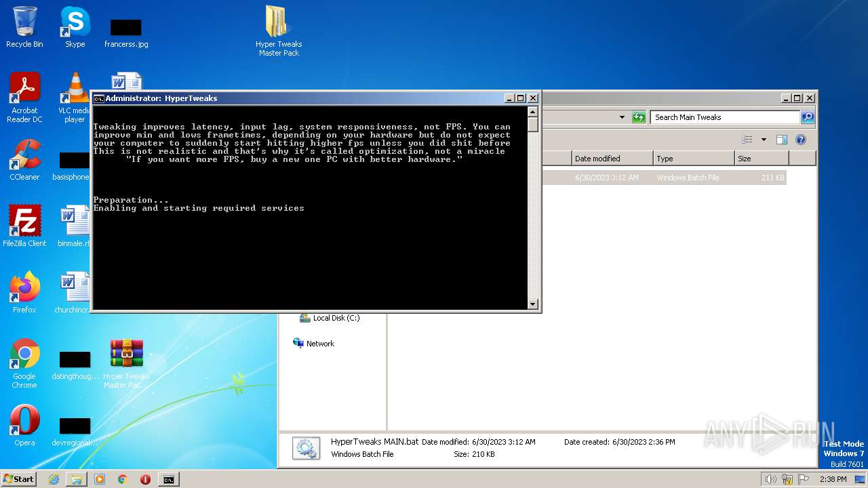Select the Windows Batch File row
This screenshot has width=868, height=488.
point(664,178)
